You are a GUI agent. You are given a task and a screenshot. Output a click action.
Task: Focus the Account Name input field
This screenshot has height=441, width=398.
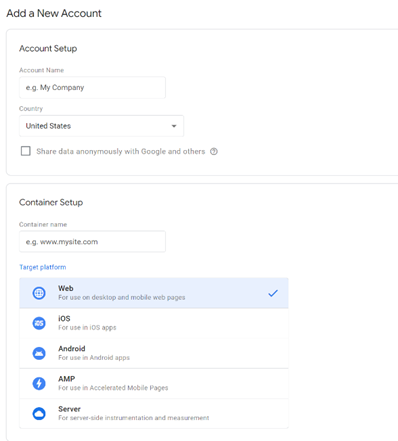point(92,87)
